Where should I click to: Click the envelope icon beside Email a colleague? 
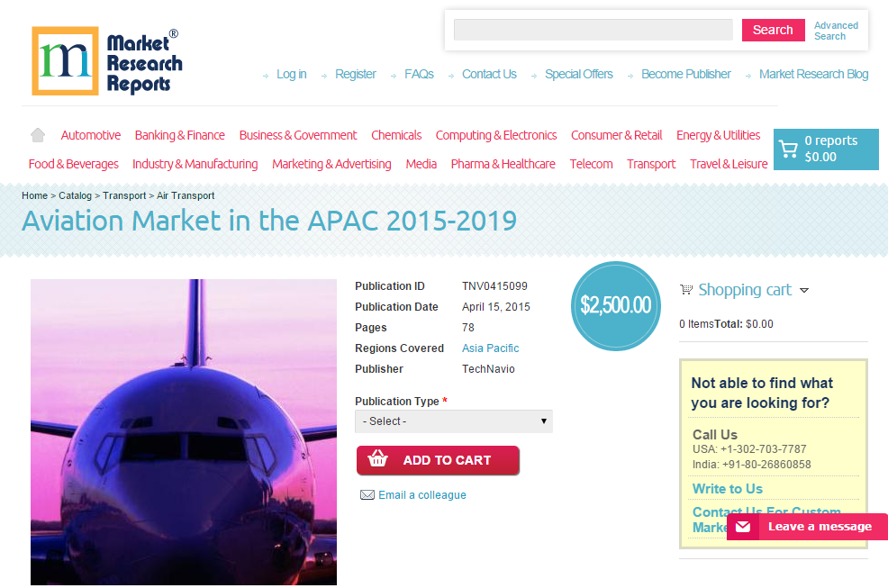coord(367,494)
